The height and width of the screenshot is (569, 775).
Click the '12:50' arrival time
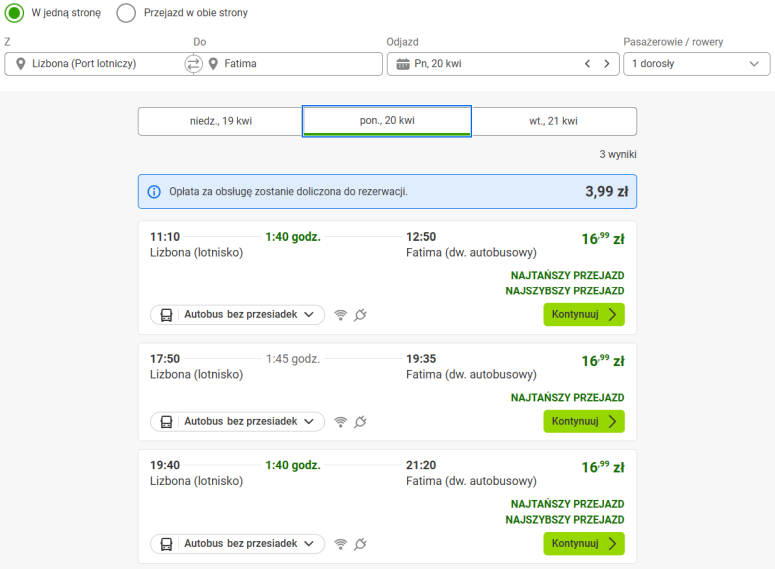point(421,237)
